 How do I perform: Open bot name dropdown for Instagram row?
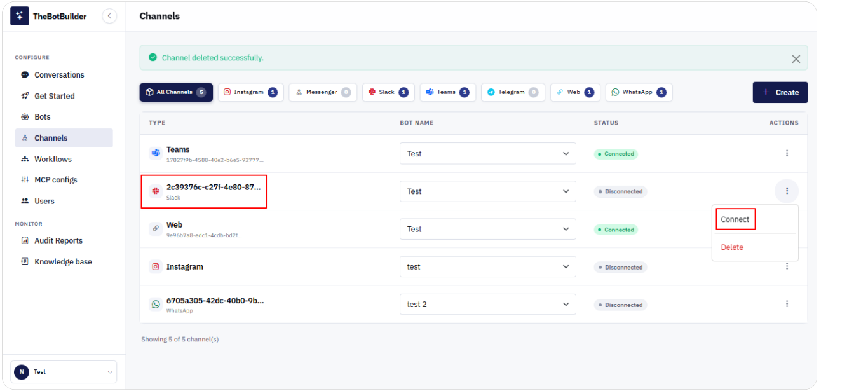tap(488, 267)
